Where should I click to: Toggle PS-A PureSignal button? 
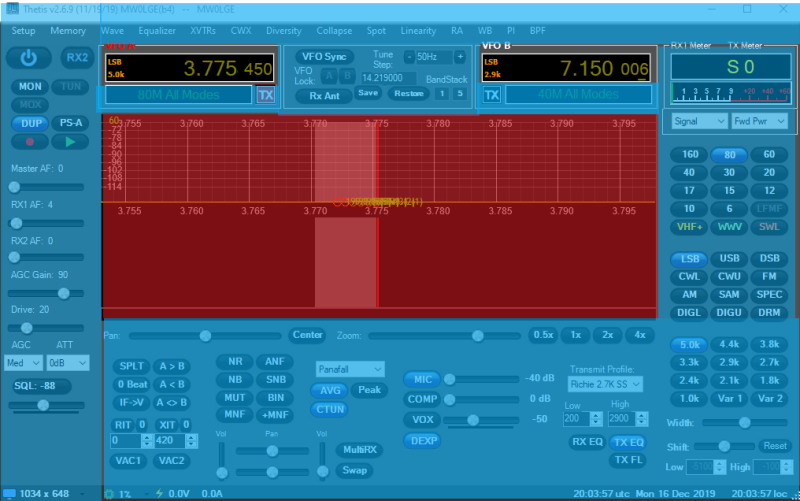(70, 123)
